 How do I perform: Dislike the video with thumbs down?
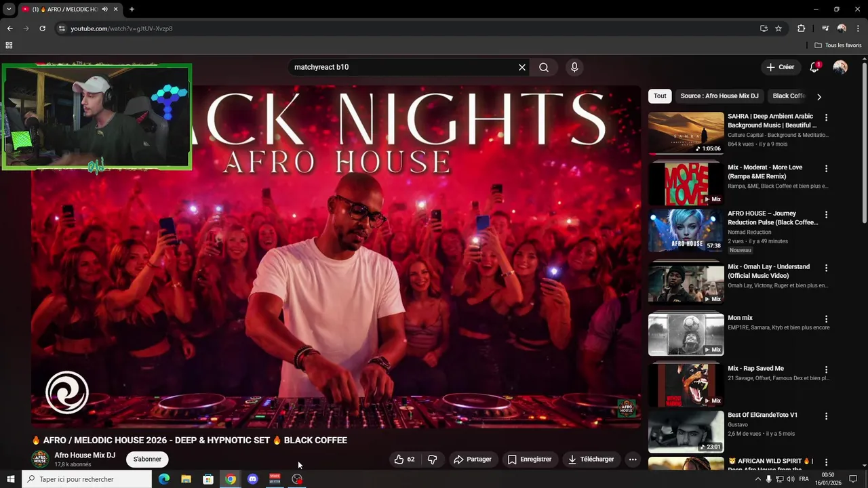pyautogui.click(x=432, y=460)
